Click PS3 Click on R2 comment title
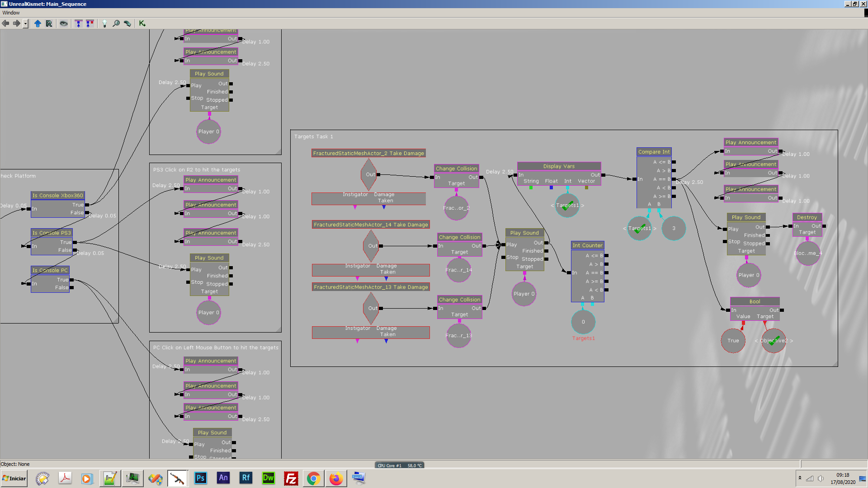 197,170
